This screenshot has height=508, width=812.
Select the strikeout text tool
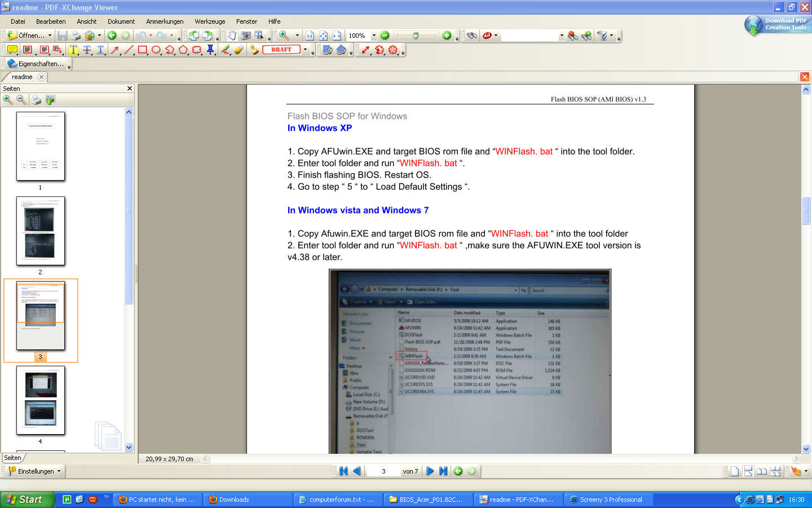click(87, 50)
